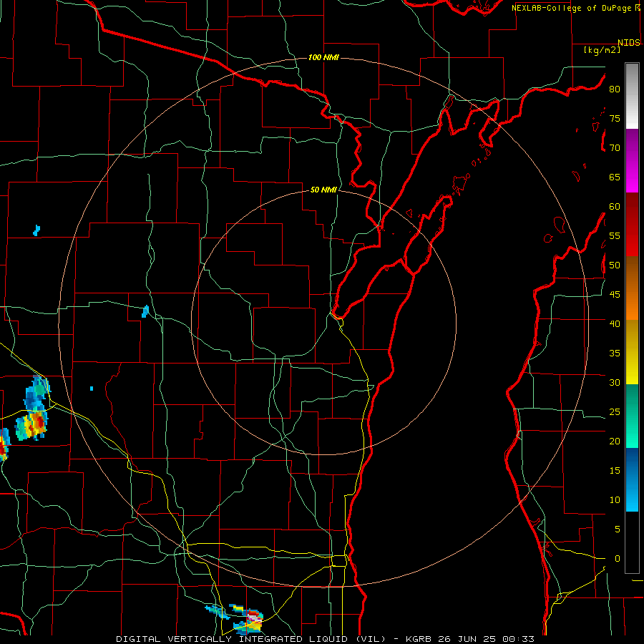Screen dimensions: 644x644
Task: Click the 50 NMI range ring label
Action: pyautogui.click(x=323, y=190)
